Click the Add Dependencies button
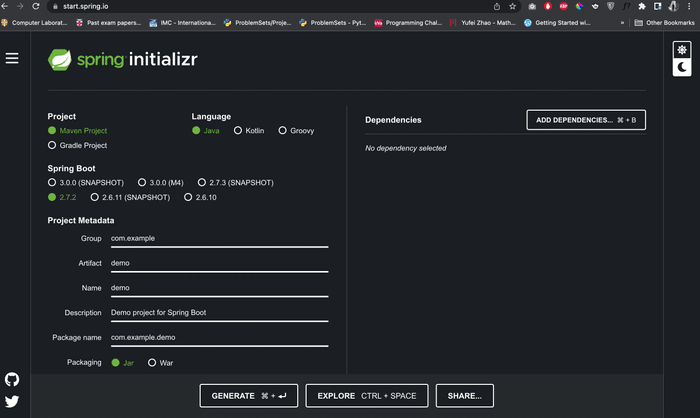The height and width of the screenshot is (418, 700). [586, 120]
